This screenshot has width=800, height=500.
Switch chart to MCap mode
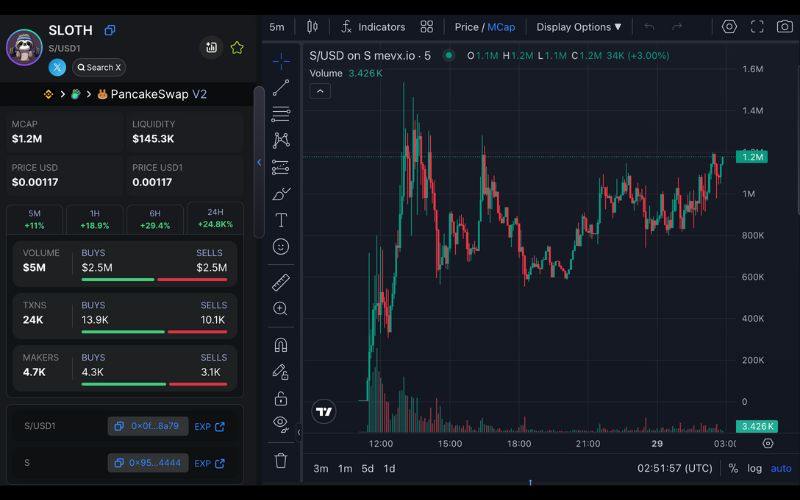(x=501, y=27)
